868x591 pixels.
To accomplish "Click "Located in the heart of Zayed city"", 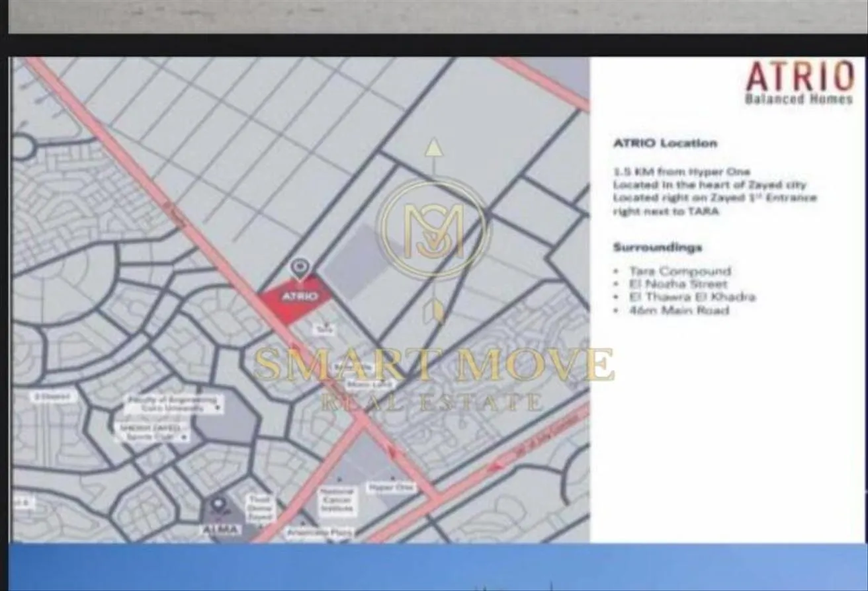I will coord(709,185).
